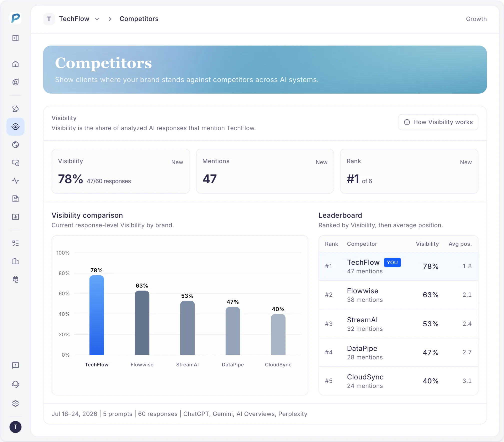Click the Flowwise 63% bar in chart
Image resolution: width=504 pixels, height=442 pixels.
click(142, 323)
